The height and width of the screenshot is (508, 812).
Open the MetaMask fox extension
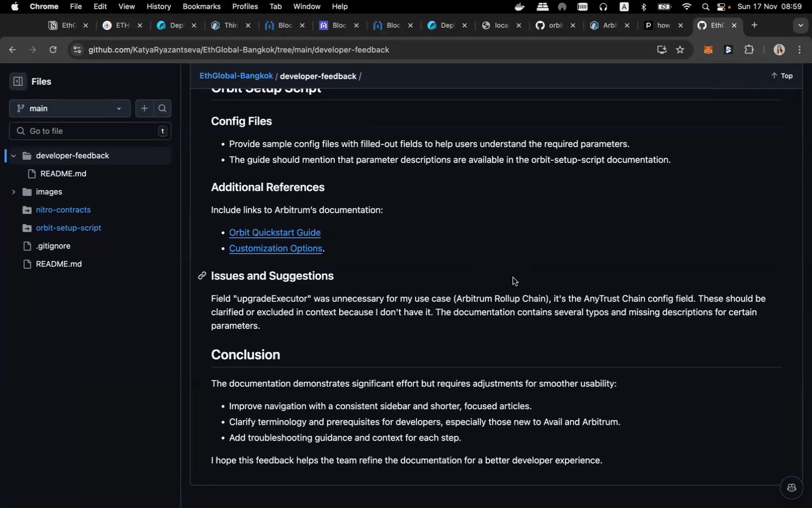[x=708, y=50]
